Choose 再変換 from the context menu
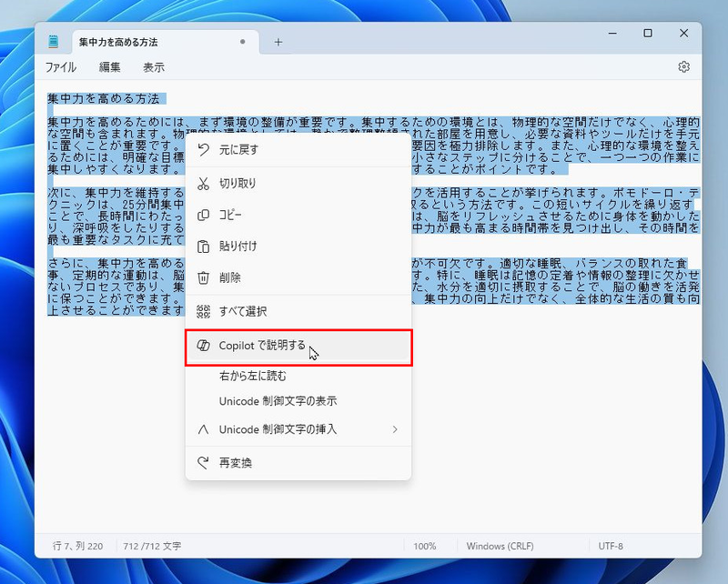728x584 pixels. coord(298,463)
